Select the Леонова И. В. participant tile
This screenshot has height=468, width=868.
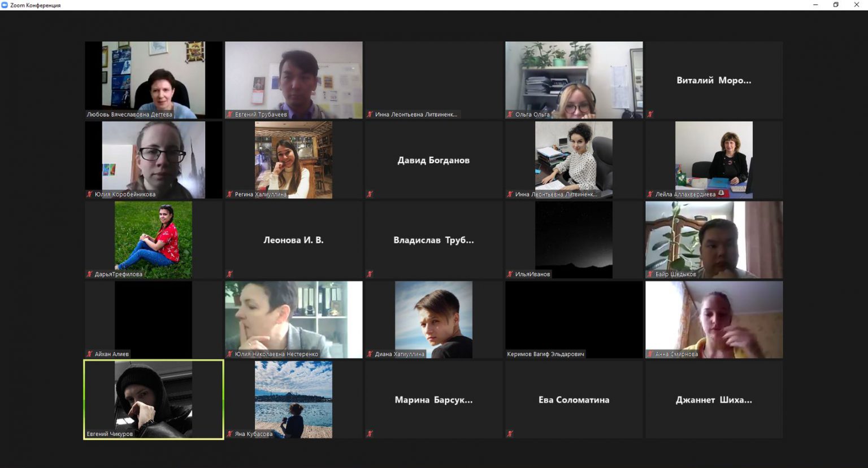point(293,240)
